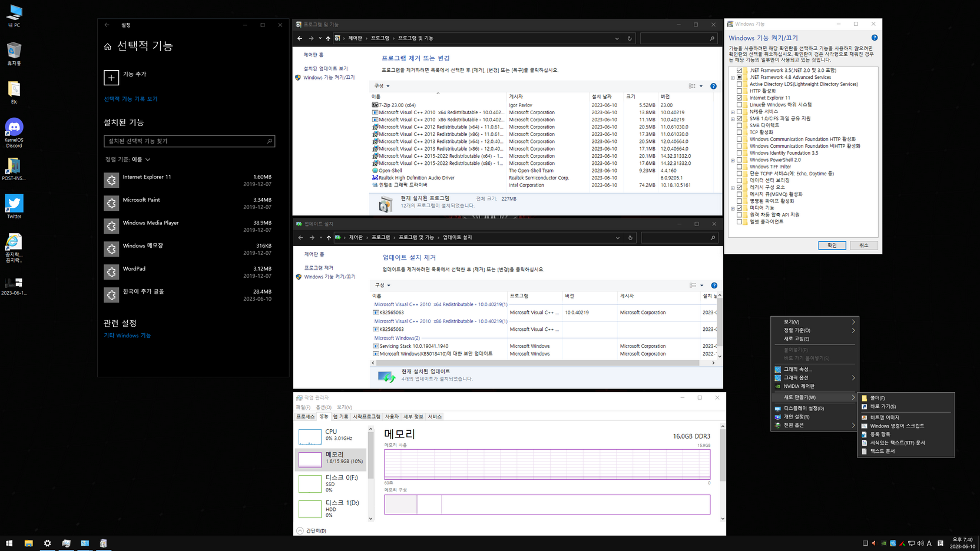Open the POST-INS desktop shortcut
This screenshot has width=980, height=551.
point(14,169)
